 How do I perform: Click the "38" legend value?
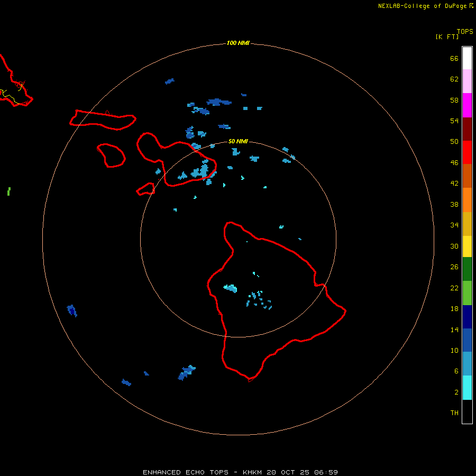pyautogui.click(x=454, y=205)
